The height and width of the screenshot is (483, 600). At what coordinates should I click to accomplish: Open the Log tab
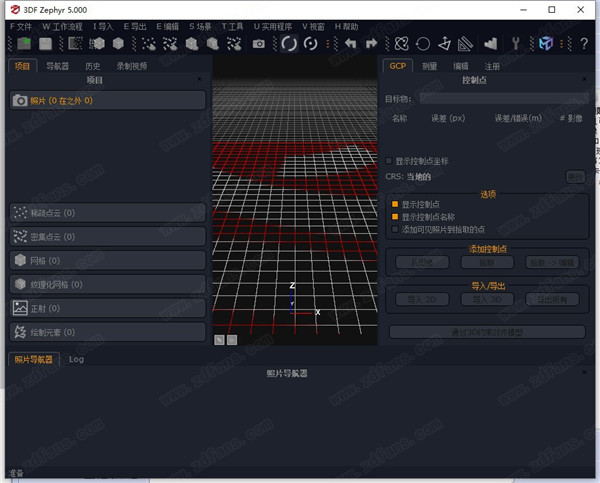pos(76,359)
